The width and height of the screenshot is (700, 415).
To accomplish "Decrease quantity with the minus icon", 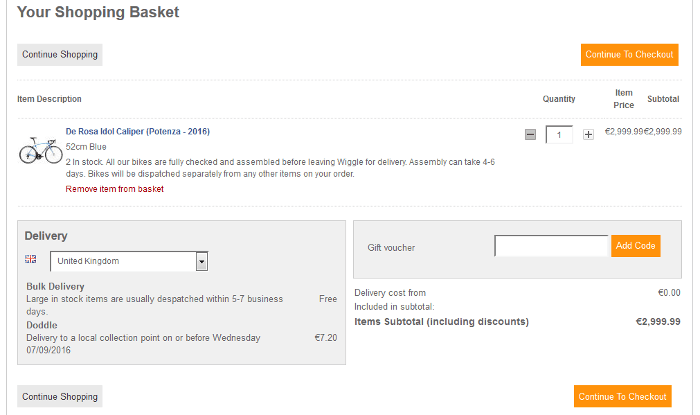I will tap(530, 135).
